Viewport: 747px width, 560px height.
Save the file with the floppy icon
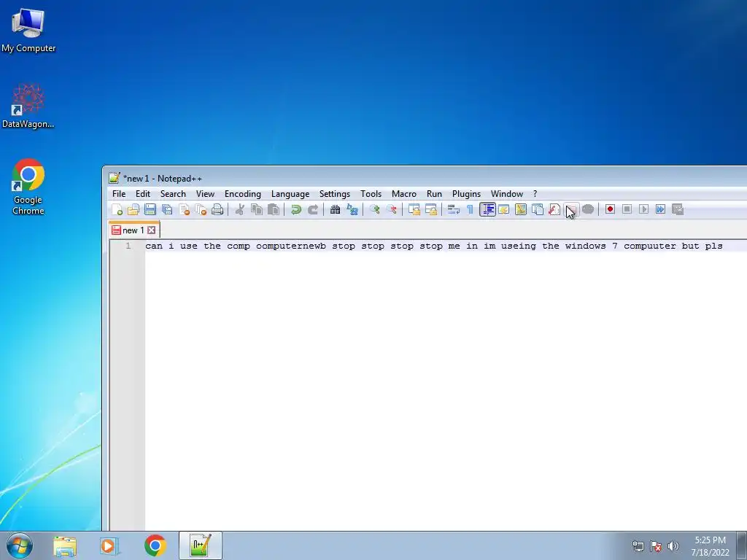[150, 209]
